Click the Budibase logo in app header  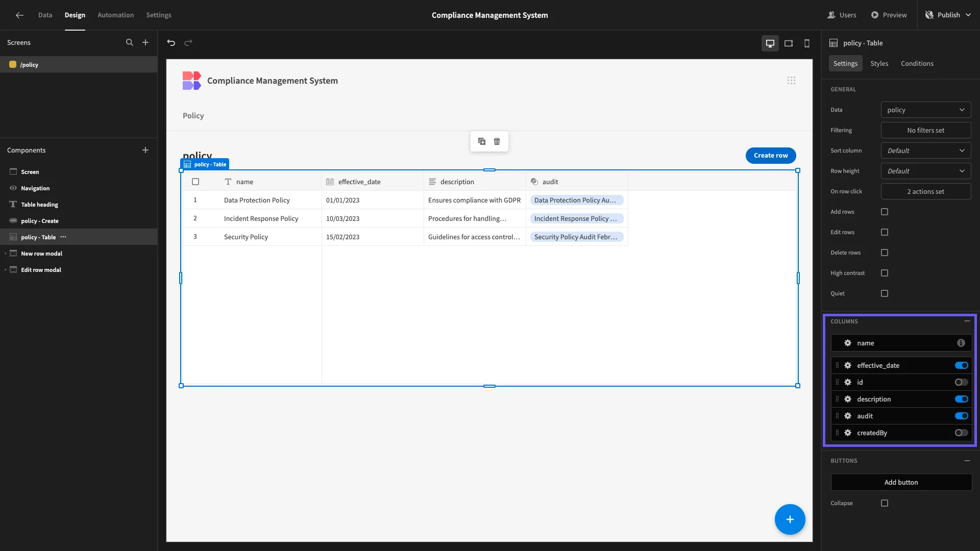coord(192,81)
